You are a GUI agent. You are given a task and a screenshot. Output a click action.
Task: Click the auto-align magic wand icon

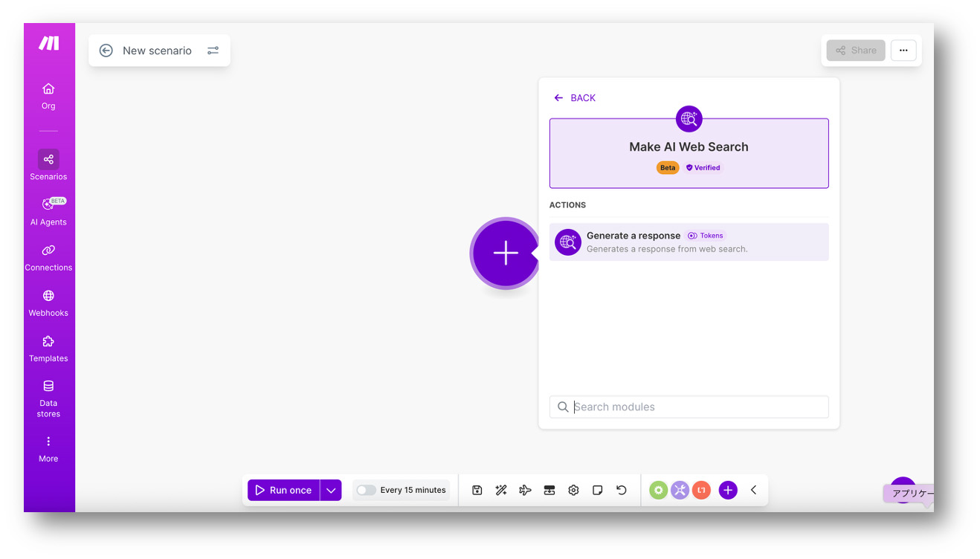click(x=501, y=490)
